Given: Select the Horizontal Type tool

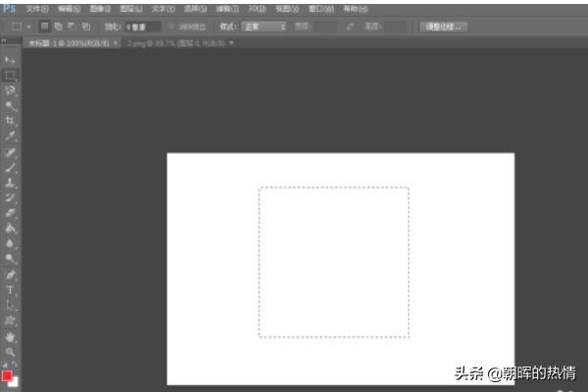Looking at the screenshot, I should [x=10, y=290].
